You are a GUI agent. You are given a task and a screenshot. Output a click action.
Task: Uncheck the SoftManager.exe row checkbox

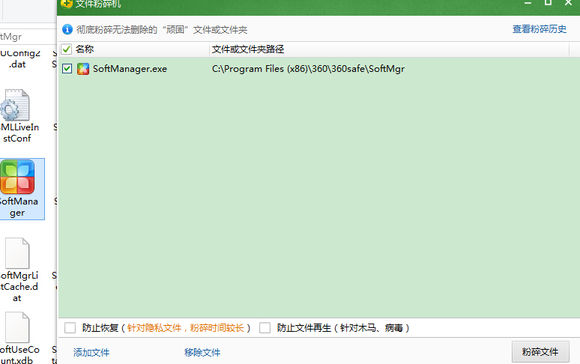(x=67, y=68)
